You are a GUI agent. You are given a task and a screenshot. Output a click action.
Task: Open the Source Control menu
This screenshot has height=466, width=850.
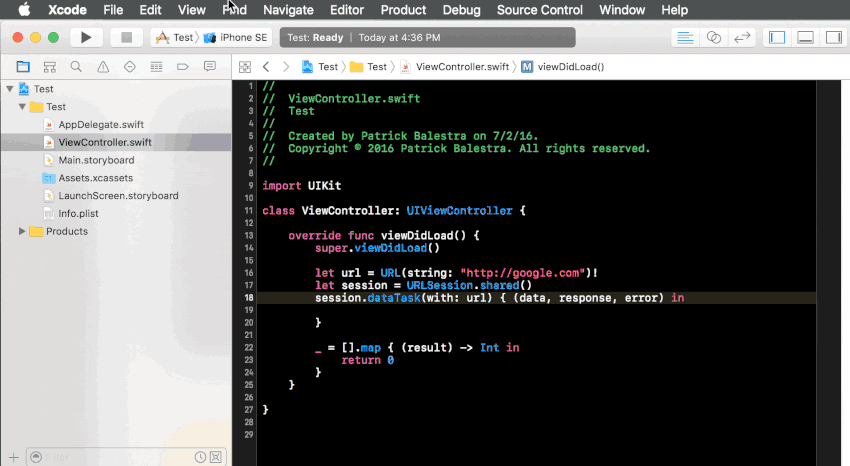539,10
